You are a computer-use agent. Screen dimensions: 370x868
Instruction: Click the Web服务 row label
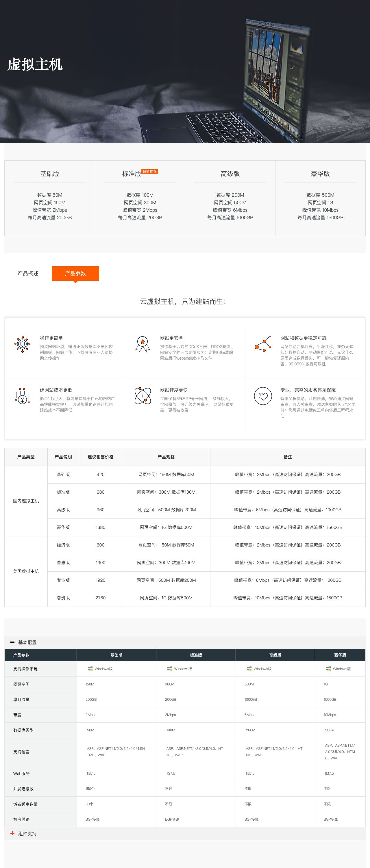(x=40, y=773)
